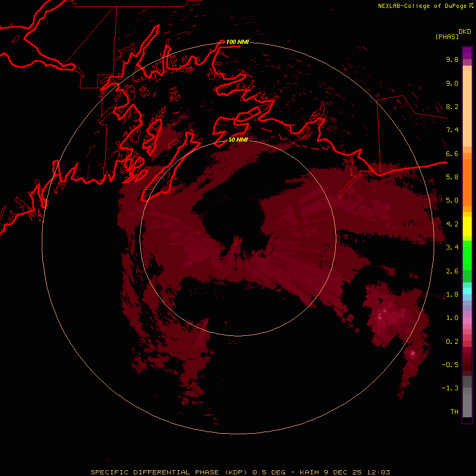Click the 50 NMI range ring label
476x476 pixels.
(x=238, y=140)
